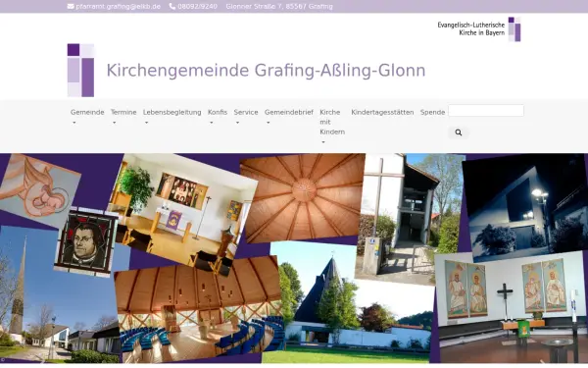Click the phone icon beside 08092/9240

(x=172, y=7)
